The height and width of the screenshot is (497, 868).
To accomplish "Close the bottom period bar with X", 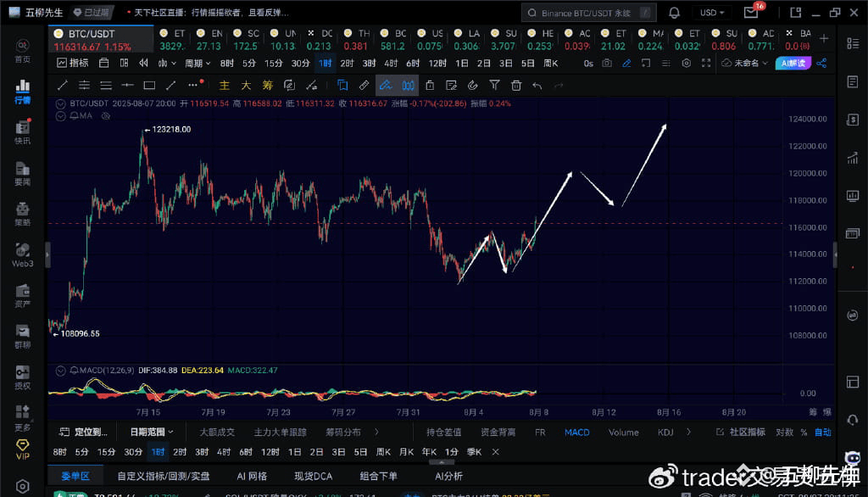I will pos(495,452).
